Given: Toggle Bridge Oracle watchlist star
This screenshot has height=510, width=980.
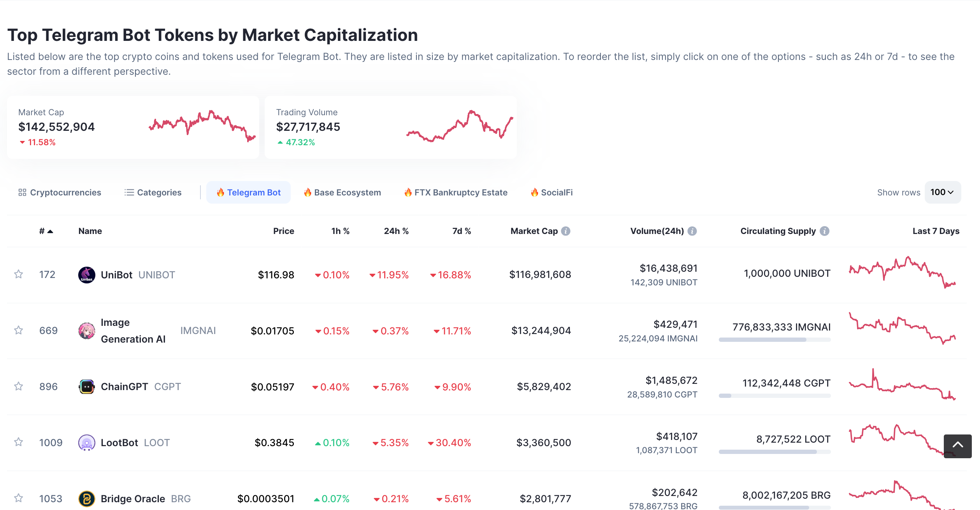Looking at the screenshot, I should click(18, 498).
